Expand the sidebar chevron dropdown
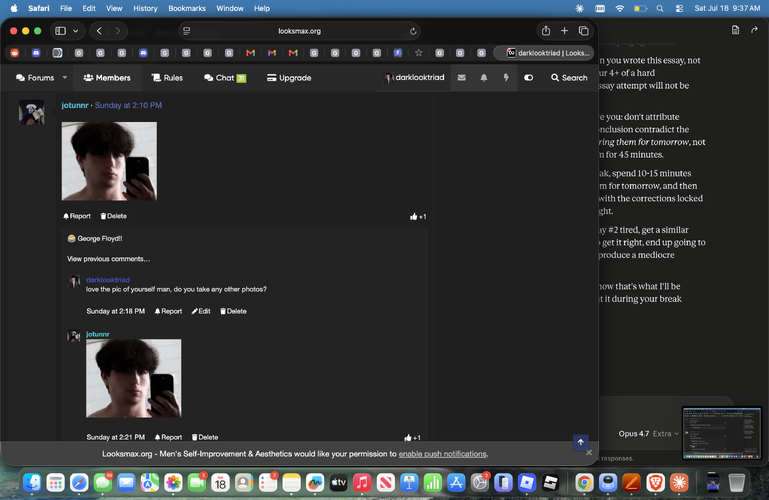Viewport: 769px width, 500px height. click(76, 31)
